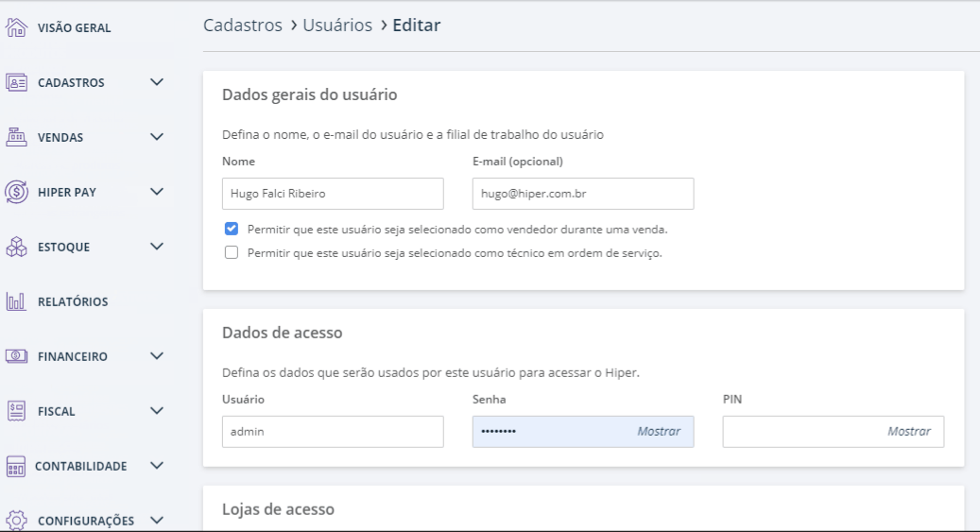
Task: Click the Relatórios bar chart icon
Action: coord(16,301)
